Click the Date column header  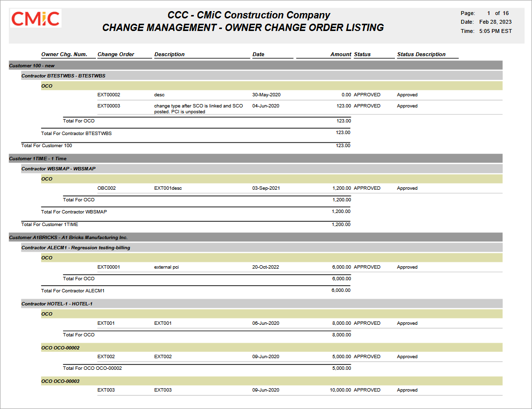pyautogui.click(x=258, y=54)
